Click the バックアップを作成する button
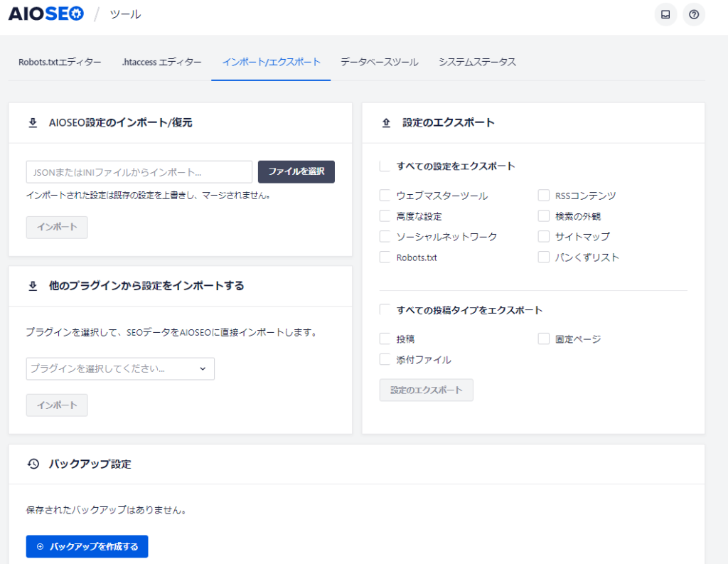Screen dimensions: 728x564 click(87, 546)
